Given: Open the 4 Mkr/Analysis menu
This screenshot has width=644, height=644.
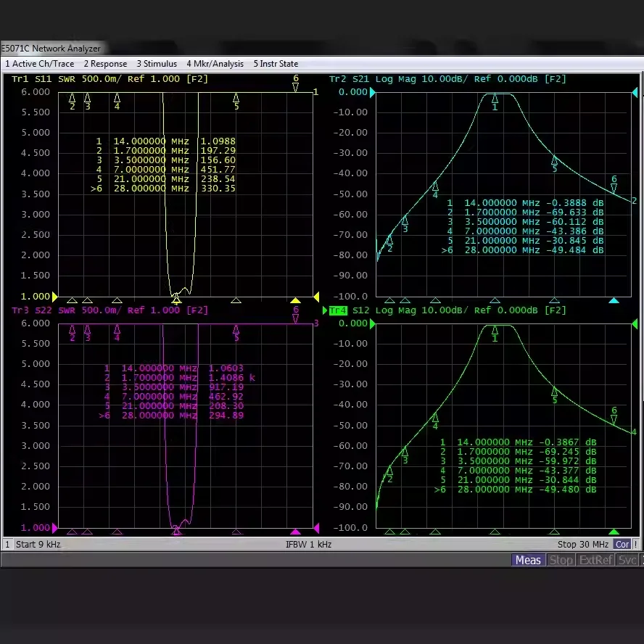Looking at the screenshot, I should point(215,64).
